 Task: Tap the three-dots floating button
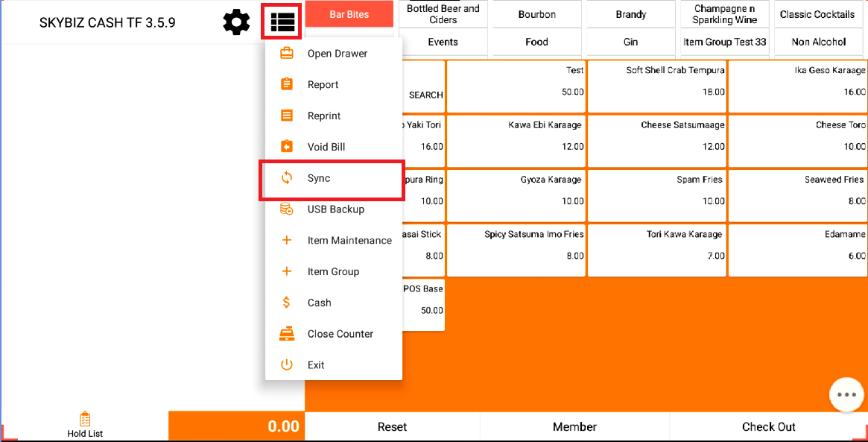[x=846, y=395]
